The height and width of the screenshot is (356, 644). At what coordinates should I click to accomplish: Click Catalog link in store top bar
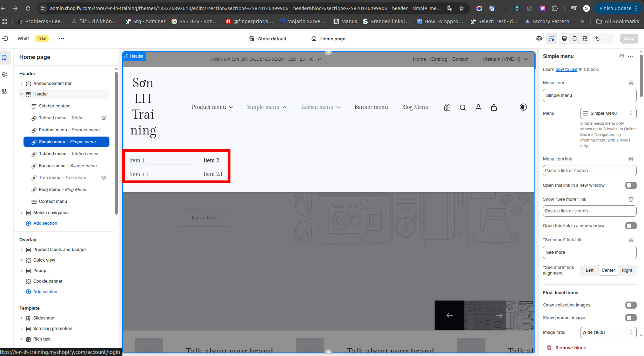pyautogui.click(x=439, y=59)
